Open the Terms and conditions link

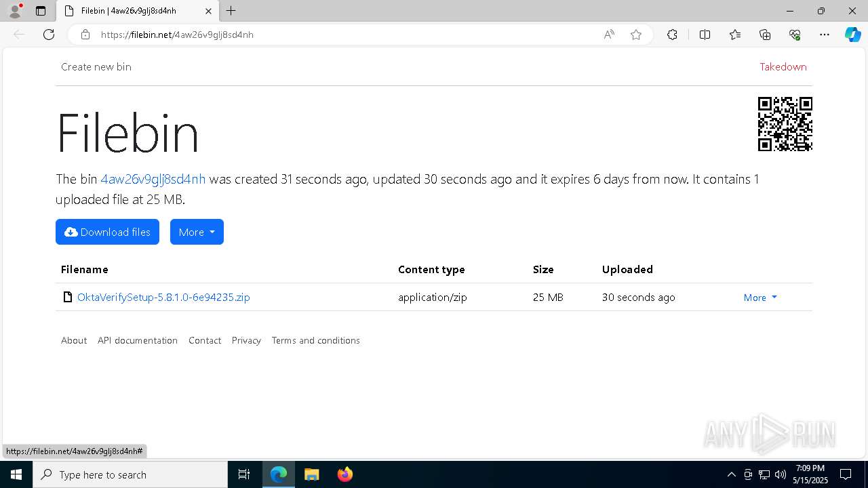(x=316, y=340)
